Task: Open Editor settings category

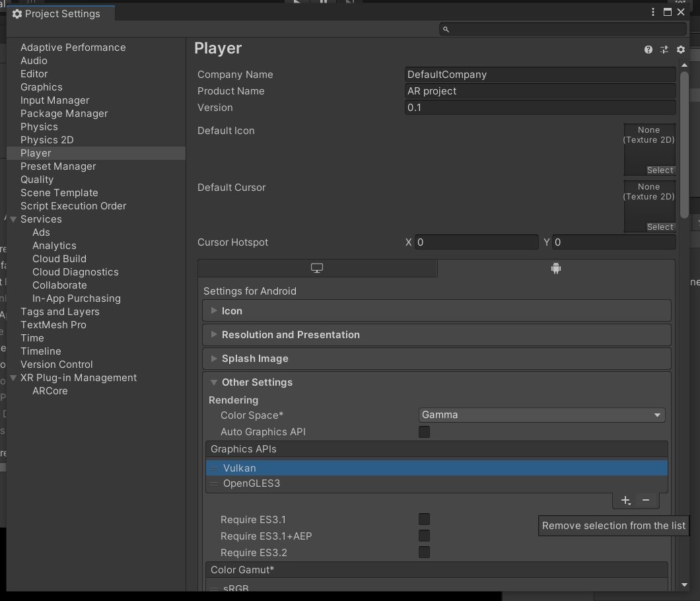Action: (x=34, y=74)
